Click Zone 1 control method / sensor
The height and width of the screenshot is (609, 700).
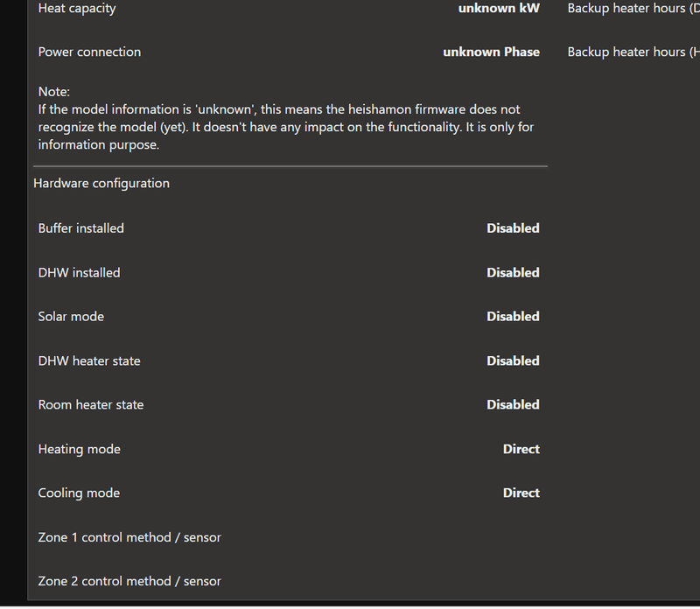point(129,538)
